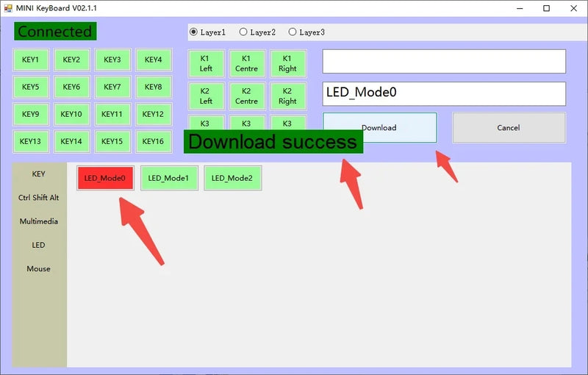Pick the LED_Mode2 option

coord(232,178)
